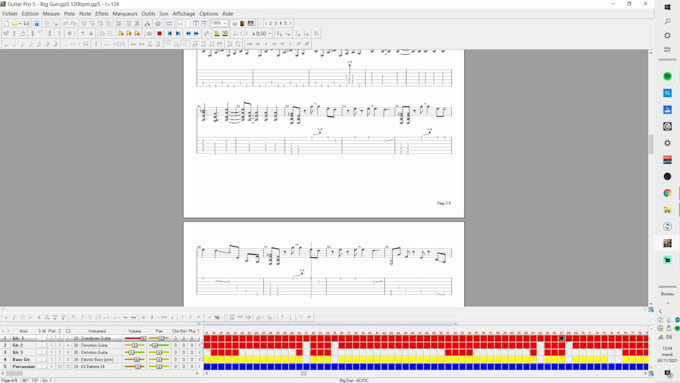Open File Explorer from the taskbar

tap(667, 210)
